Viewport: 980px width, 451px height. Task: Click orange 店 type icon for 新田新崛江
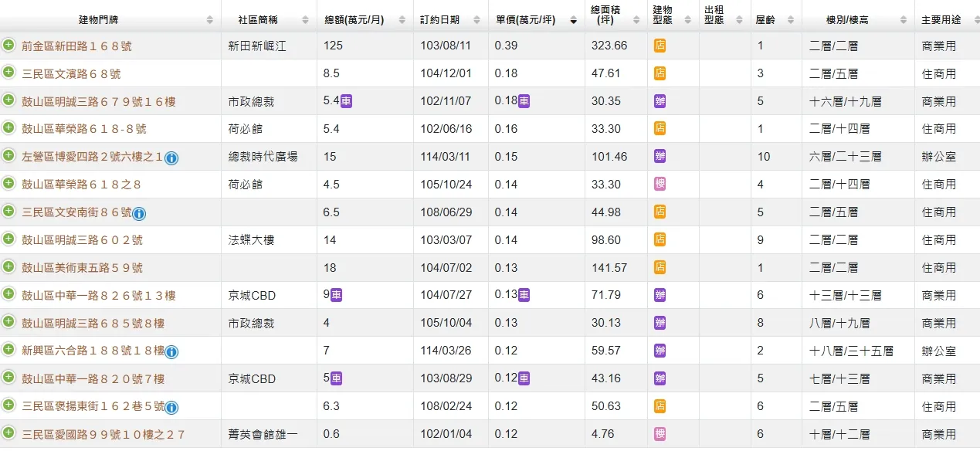point(660,46)
